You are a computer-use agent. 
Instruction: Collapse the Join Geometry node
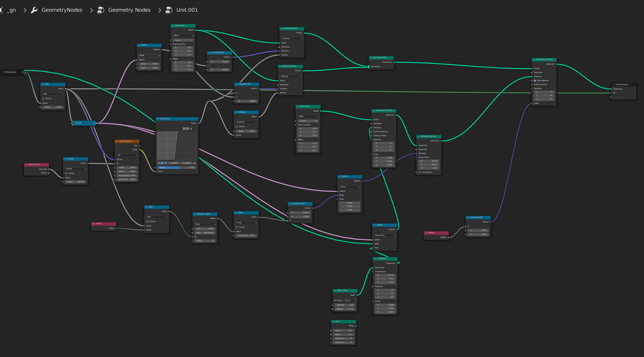(x=371, y=57)
